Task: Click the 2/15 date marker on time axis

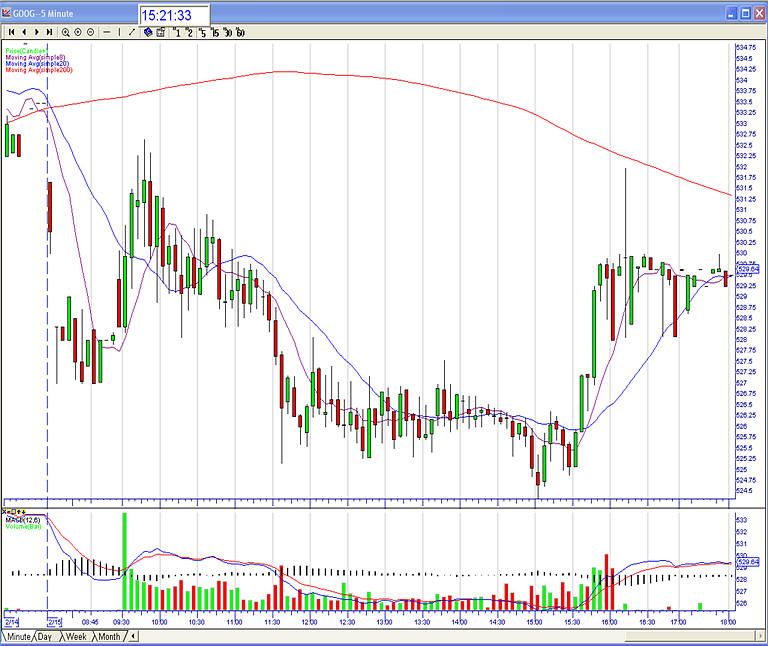Action: click(54, 621)
